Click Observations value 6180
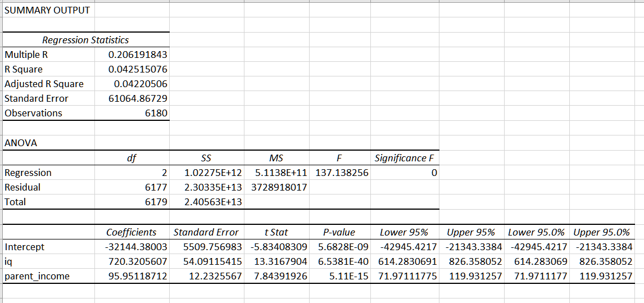Viewport: 644px width, 303px height. coord(132,113)
